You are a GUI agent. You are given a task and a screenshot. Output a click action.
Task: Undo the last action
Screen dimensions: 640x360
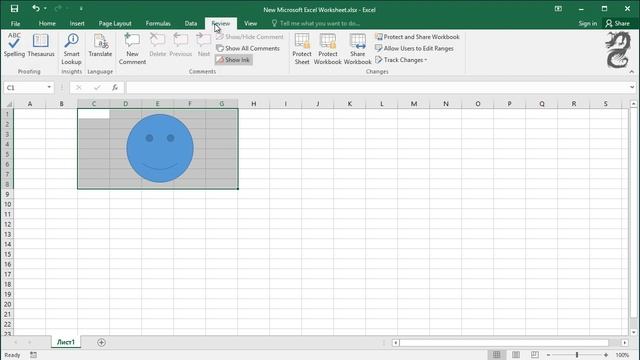click(36, 9)
